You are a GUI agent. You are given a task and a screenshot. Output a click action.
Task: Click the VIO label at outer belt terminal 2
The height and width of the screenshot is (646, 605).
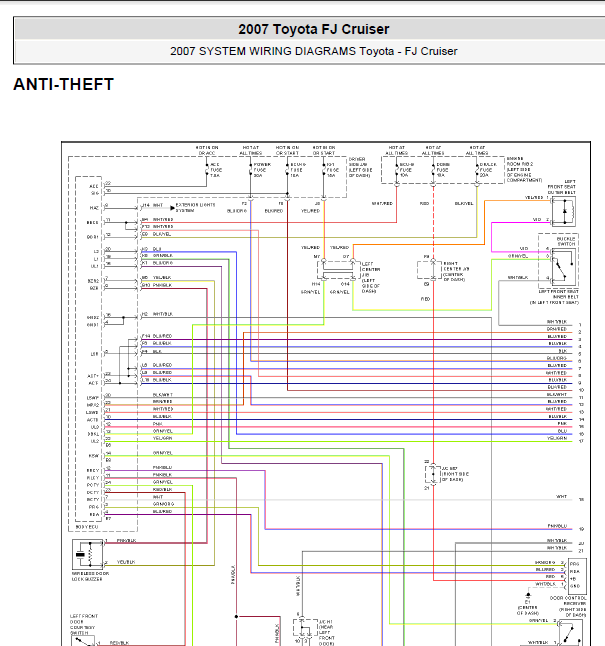click(x=537, y=220)
